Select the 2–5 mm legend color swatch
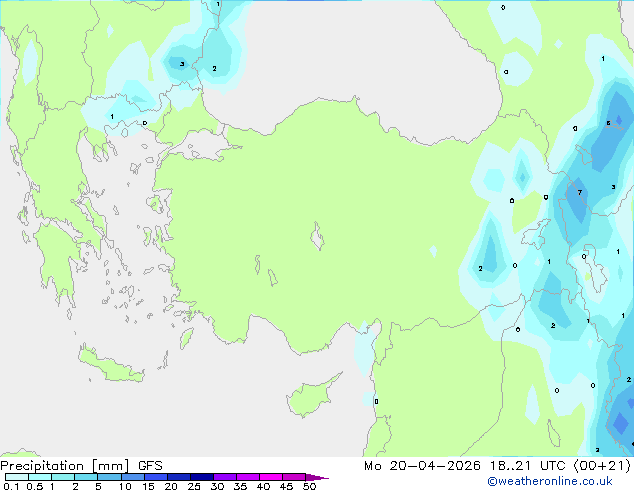The width and height of the screenshot is (634, 490). [86, 477]
